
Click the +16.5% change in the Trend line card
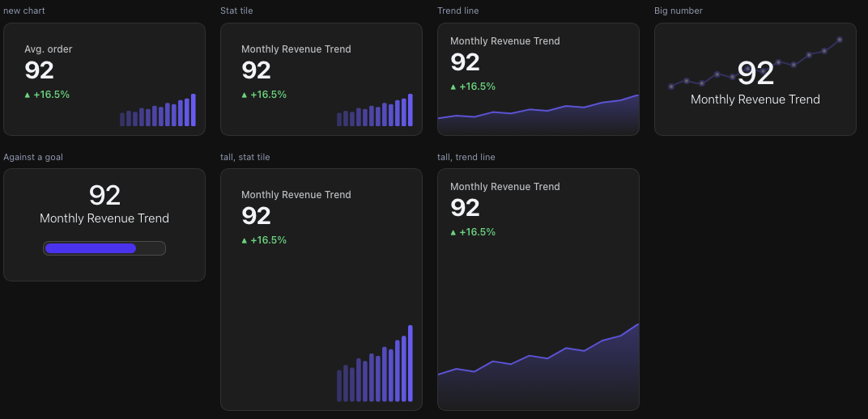473,87
